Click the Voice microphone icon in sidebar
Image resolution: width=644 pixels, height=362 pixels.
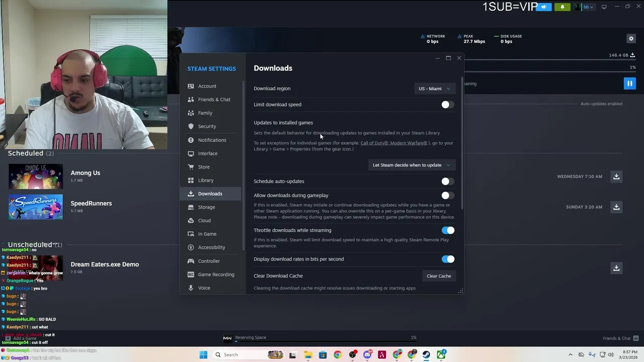coord(191,288)
